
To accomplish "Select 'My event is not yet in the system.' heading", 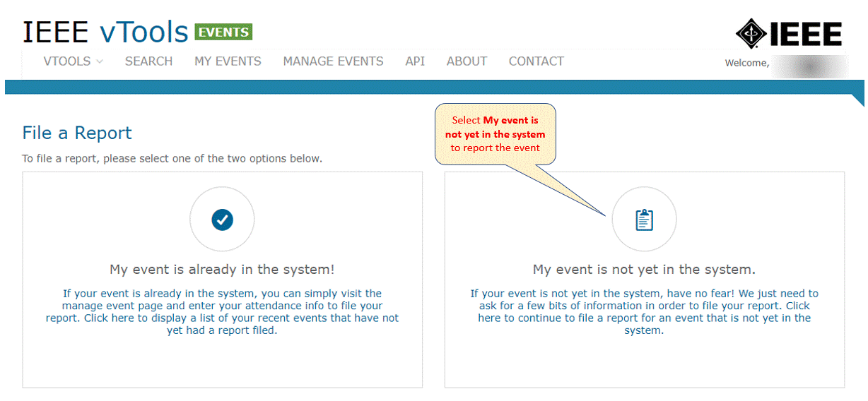I will [644, 270].
